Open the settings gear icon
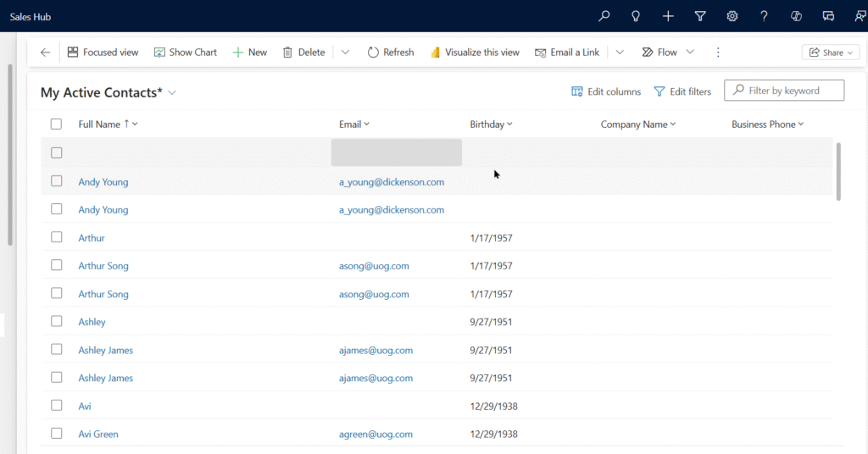This screenshot has height=454, width=868. (732, 16)
